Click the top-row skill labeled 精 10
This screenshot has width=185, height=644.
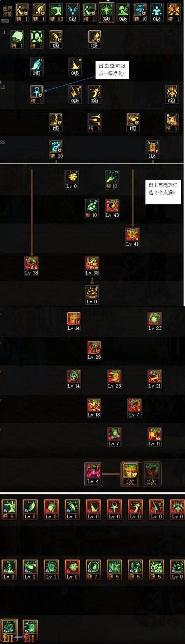point(140,13)
